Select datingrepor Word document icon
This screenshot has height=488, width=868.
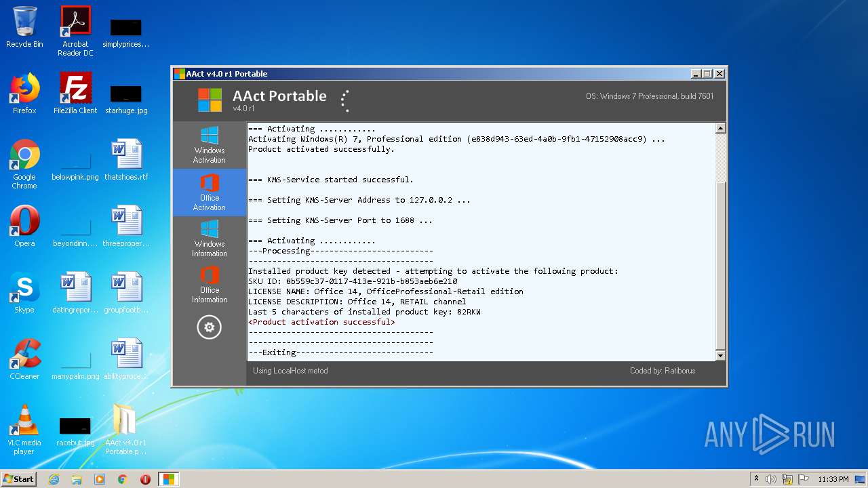tap(75, 293)
